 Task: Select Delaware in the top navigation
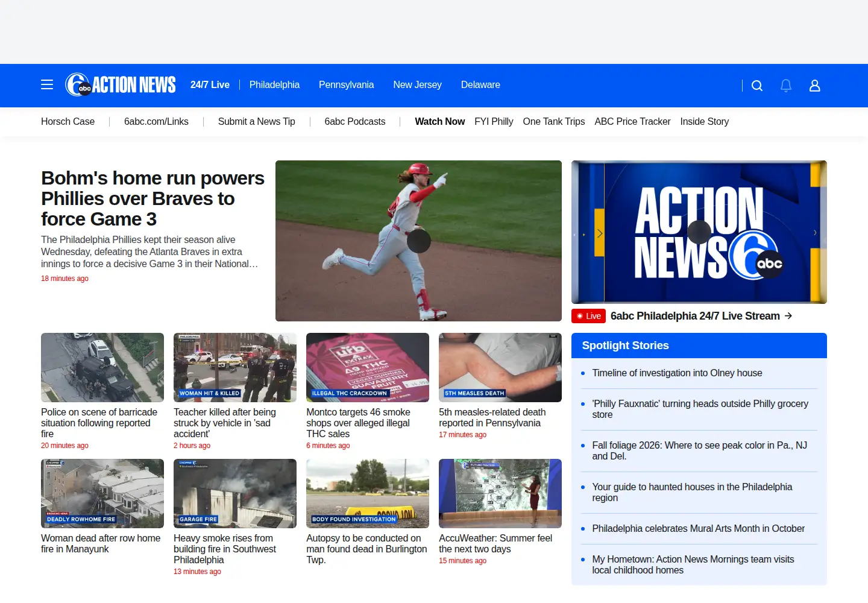coord(480,85)
